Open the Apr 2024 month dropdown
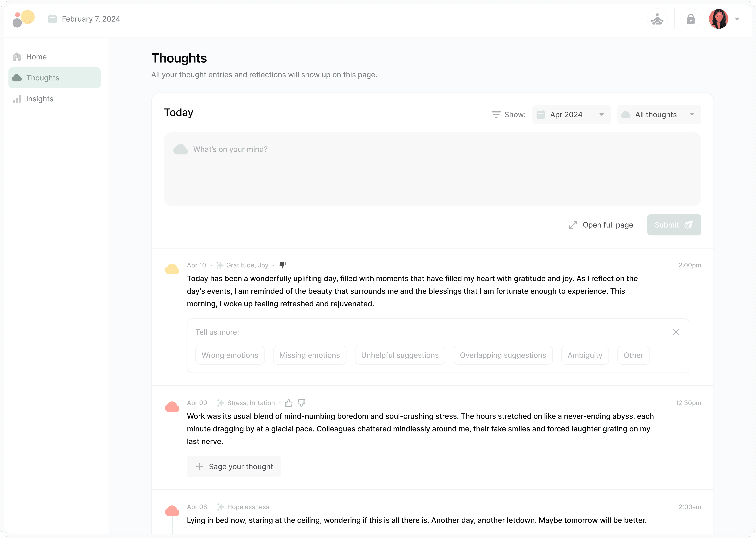The height and width of the screenshot is (538, 756). tap(571, 115)
